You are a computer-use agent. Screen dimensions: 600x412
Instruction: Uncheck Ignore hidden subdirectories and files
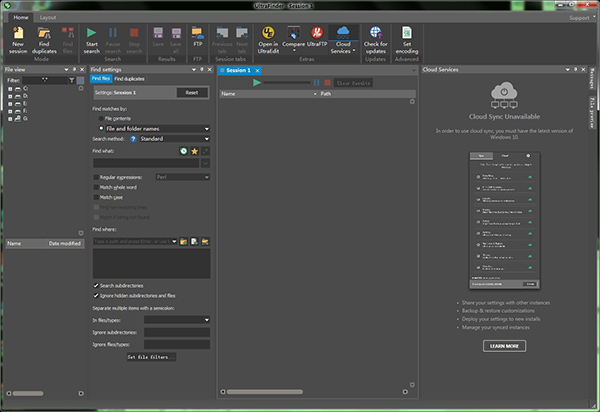click(96, 295)
